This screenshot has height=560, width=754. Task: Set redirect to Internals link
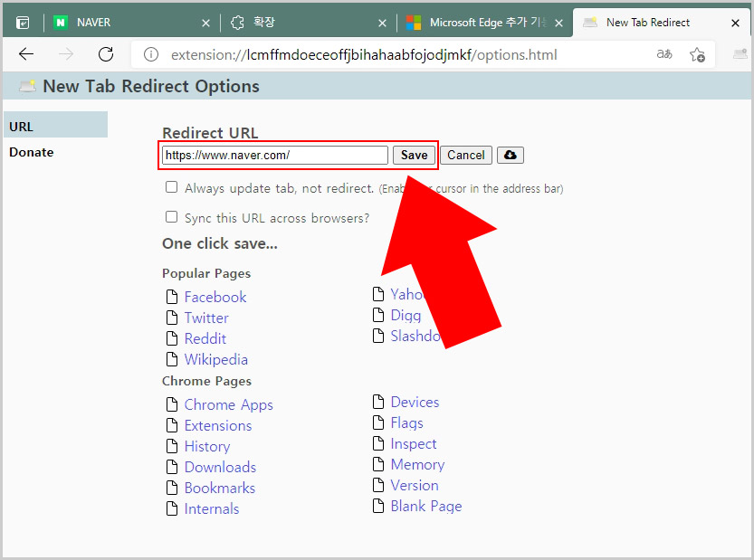(212, 508)
